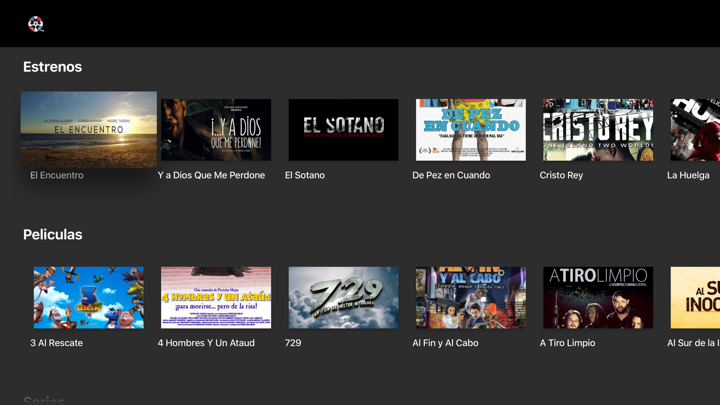The image size is (720, 405).
Task: Click the A Tiro Limpio title label
Action: coord(568,343)
